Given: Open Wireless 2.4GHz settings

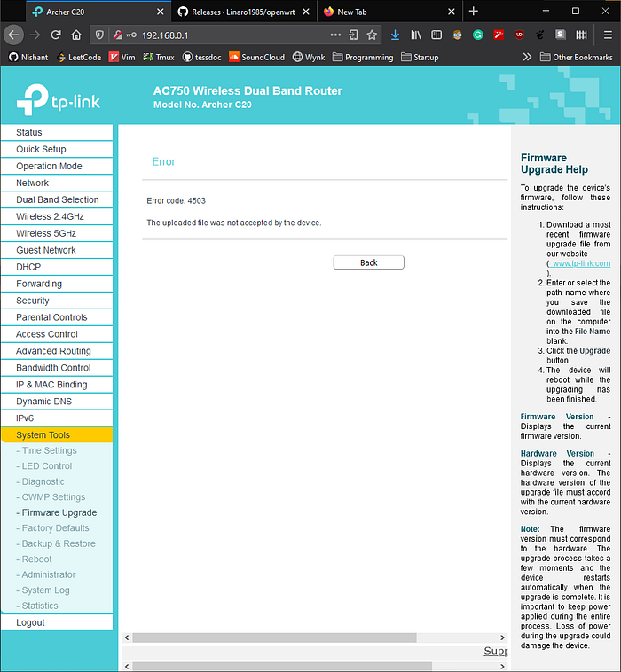Looking at the screenshot, I should tap(57, 216).
